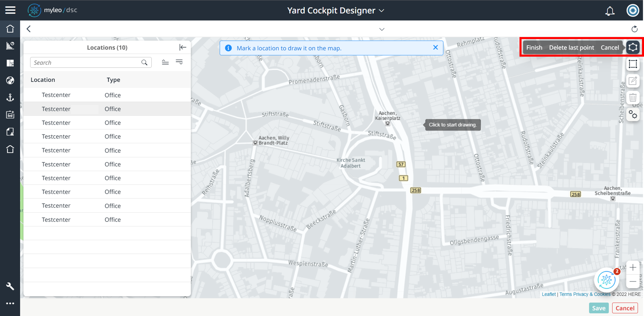Collapse the Locations panel
The width and height of the screenshot is (644, 316).
(x=183, y=47)
